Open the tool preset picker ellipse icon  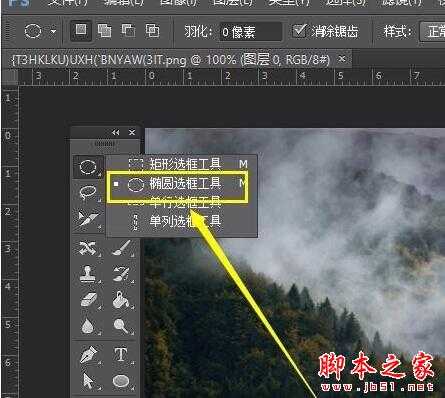click(33, 31)
